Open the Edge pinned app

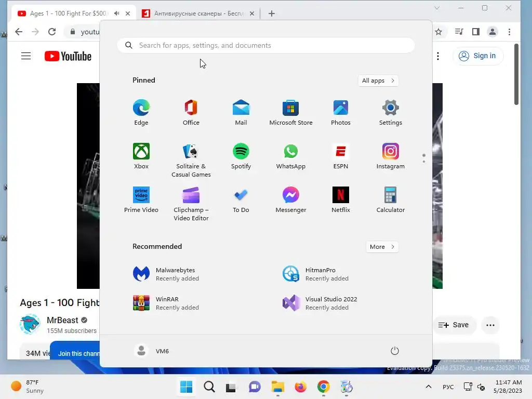click(141, 112)
